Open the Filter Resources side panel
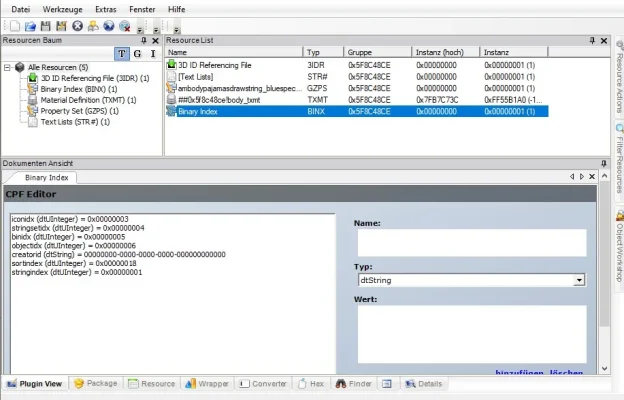 click(619, 158)
